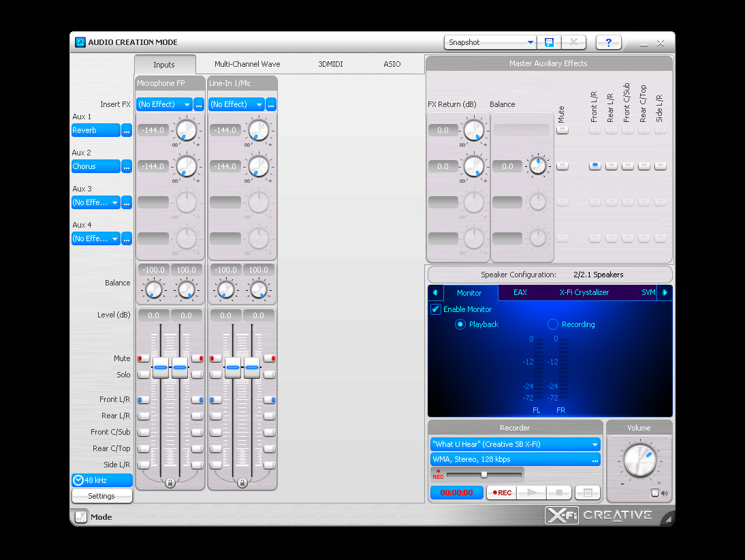Open the Recorder file list button
Viewport: 745px width, 560px height.
tap(587, 493)
